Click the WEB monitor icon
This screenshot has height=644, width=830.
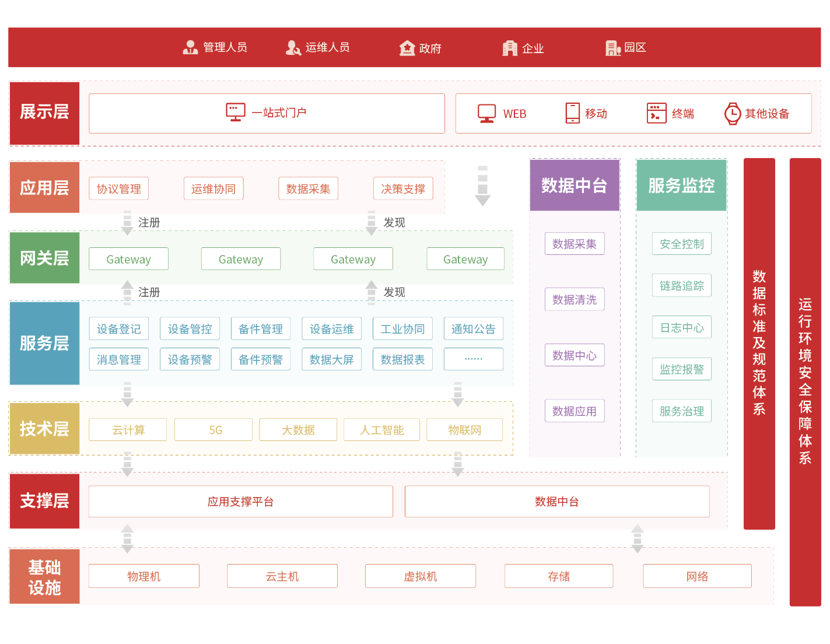[486, 113]
